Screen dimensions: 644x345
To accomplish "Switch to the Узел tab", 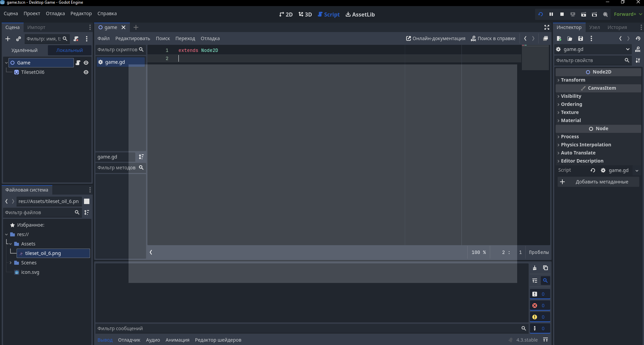I will pos(594,27).
